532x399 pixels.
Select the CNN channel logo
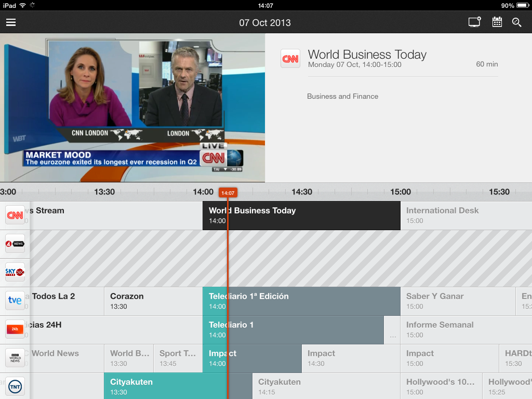pyautogui.click(x=15, y=215)
